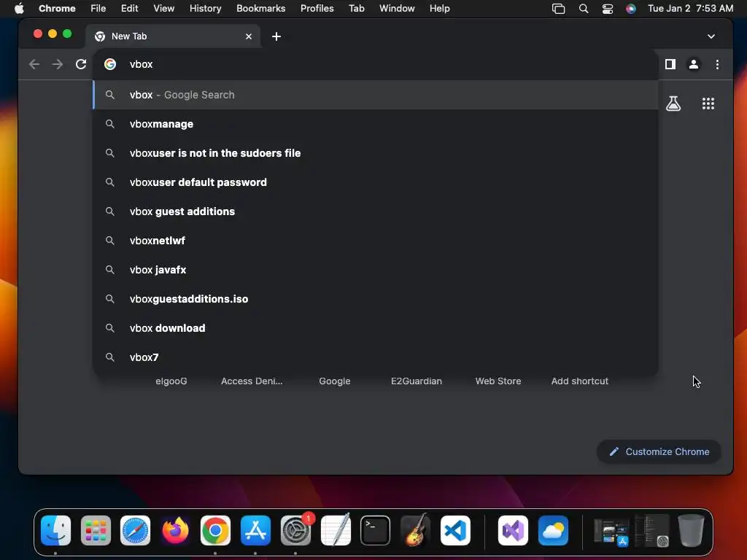
Task: Open the elgooG shortcut
Action: (171, 381)
